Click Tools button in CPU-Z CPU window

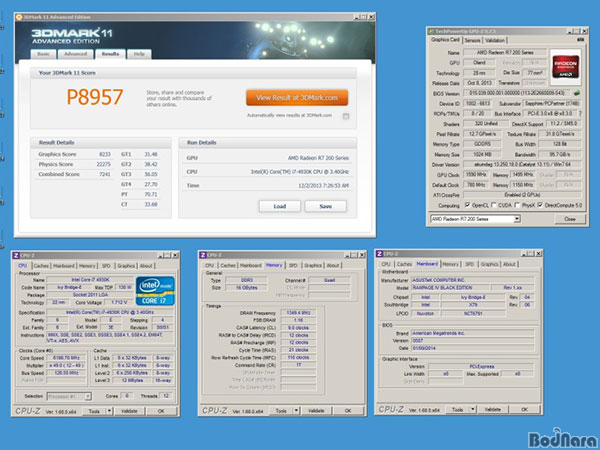coord(94,411)
